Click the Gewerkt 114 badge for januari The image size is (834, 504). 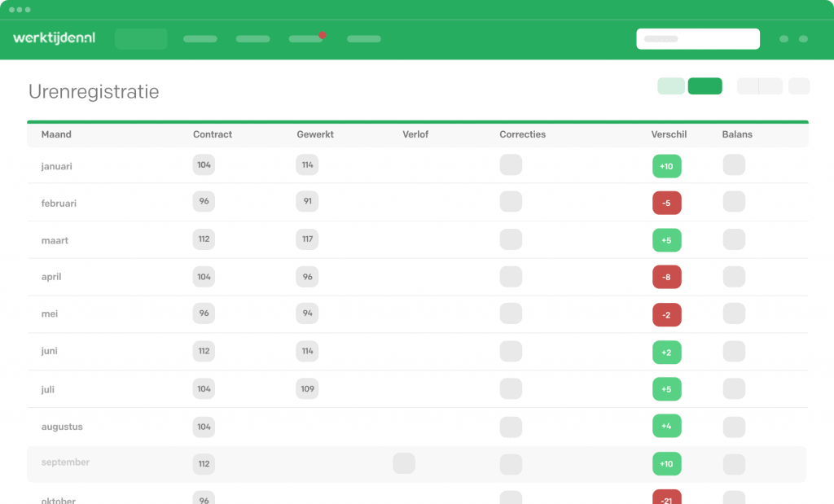pos(307,165)
